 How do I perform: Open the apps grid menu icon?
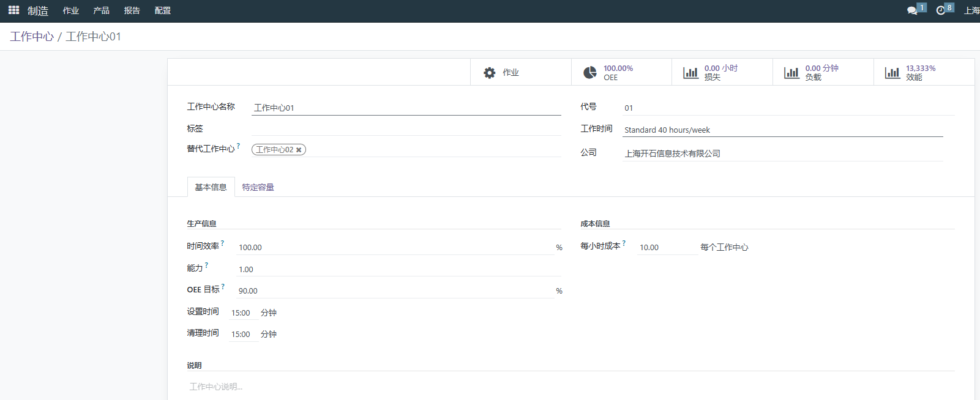point(13,10)
